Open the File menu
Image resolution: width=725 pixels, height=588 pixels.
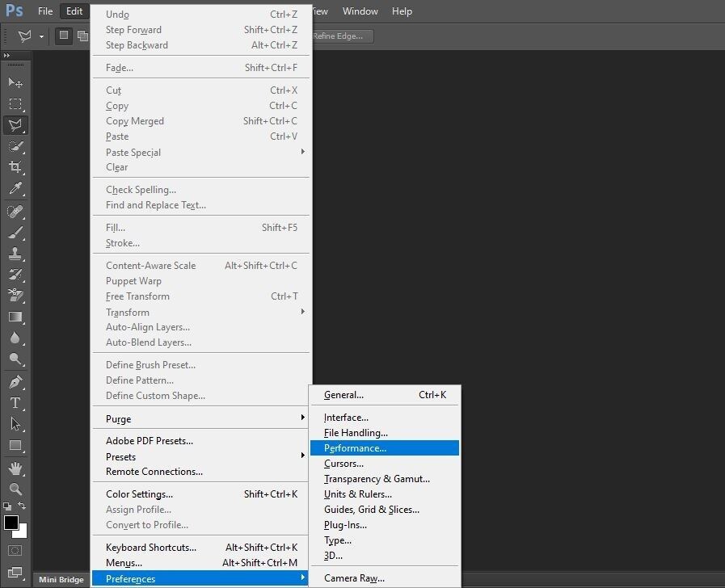pyautogui.click(x=45, y=11)
